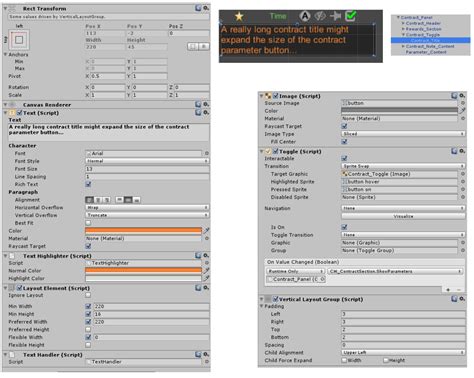Open the anchor presets box
This screenshot has width=474, height=378.
point(19,40)
